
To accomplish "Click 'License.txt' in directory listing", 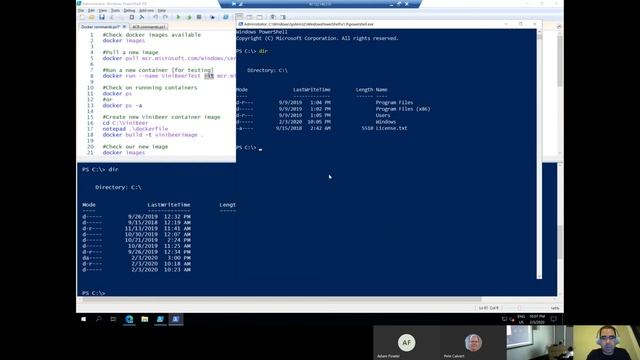I will (x=391, y=128).
